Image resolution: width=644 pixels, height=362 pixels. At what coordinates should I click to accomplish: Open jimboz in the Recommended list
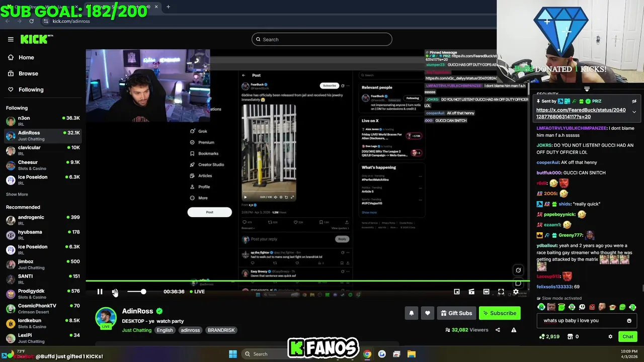coord(43,264)
